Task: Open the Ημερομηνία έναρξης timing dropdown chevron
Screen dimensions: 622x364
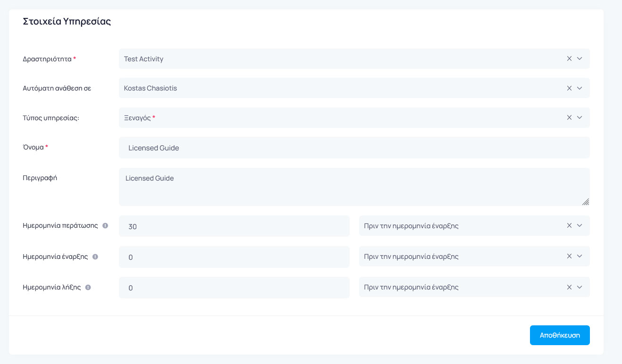Action: click(x=580, y=256)
